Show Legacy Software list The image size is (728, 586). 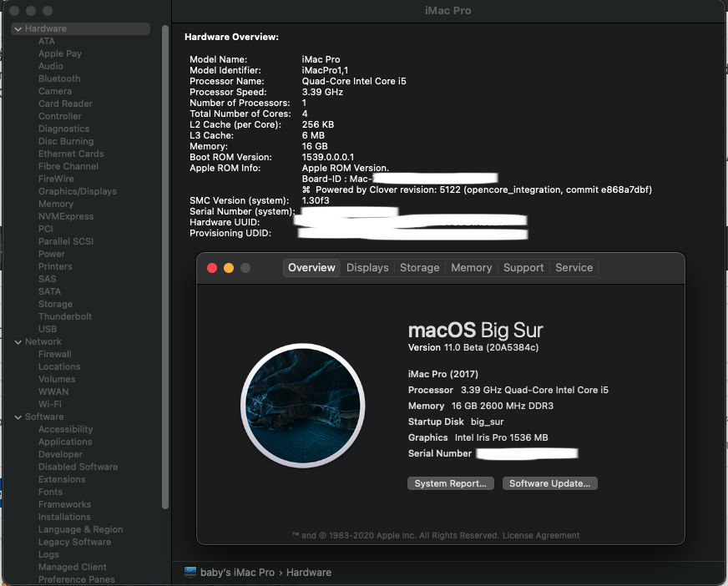tap(75, 543)
